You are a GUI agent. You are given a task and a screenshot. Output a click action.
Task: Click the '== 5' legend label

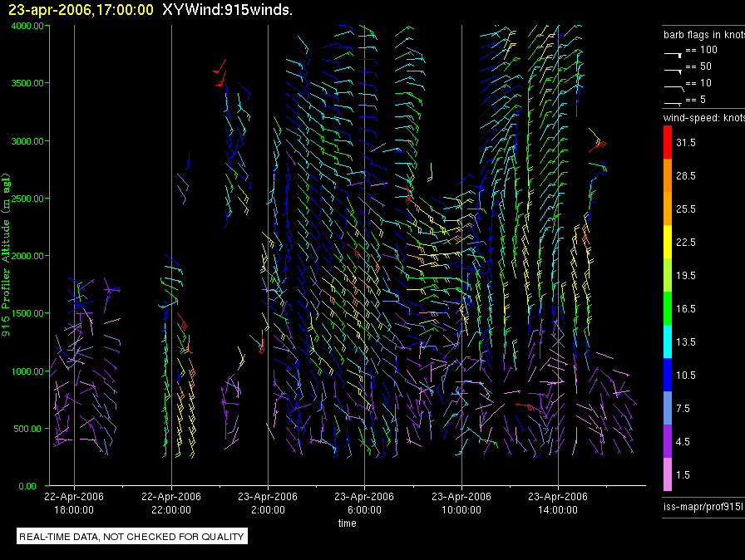[x=696, y=100]
